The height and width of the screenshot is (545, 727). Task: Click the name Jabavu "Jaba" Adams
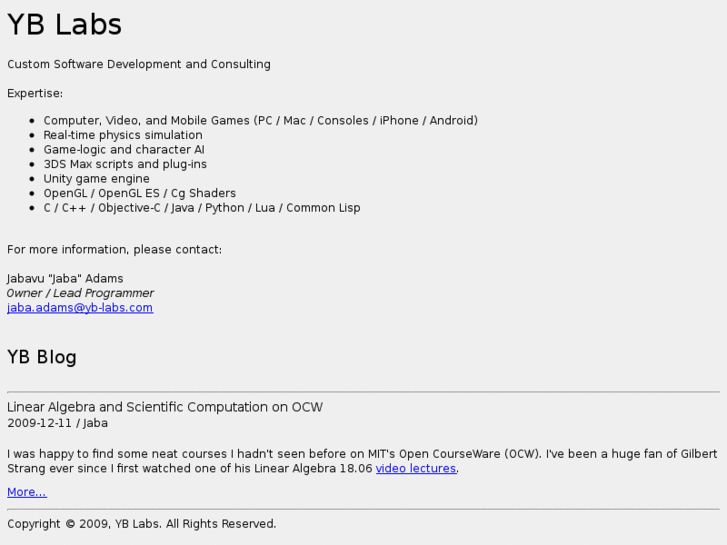click(x=65, y=278)
